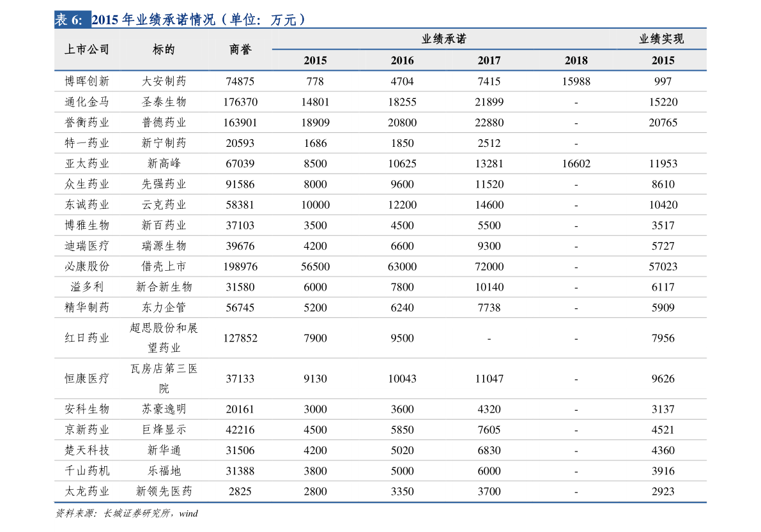Click company name '溢多利'
This screenshot has width=761, height=532.
87,287
